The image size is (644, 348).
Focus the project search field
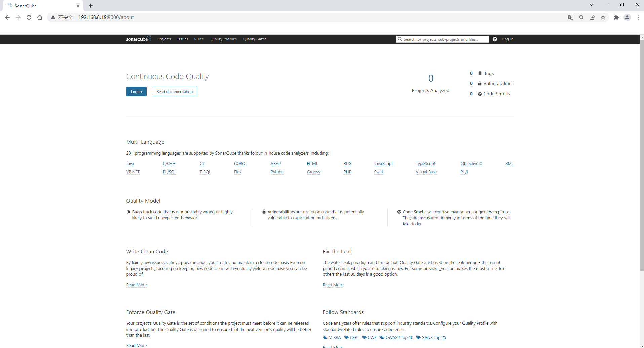(x=442, y=39)
